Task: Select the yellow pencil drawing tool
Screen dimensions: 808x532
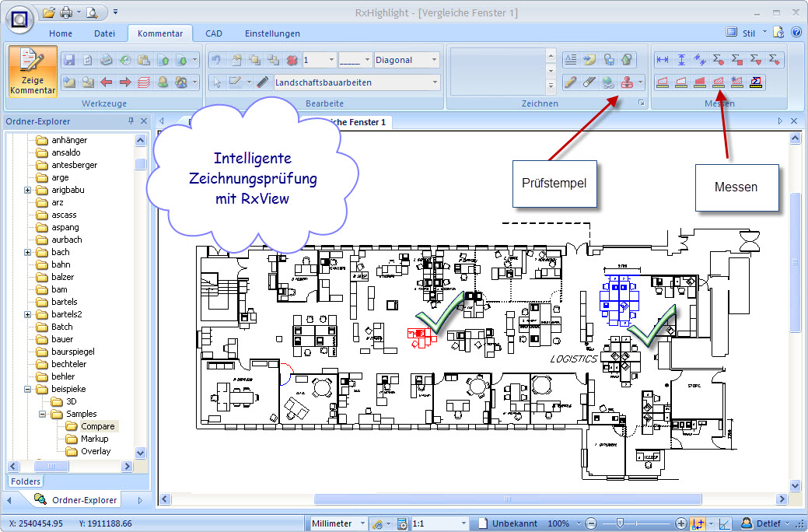Action: click(571, 82)
